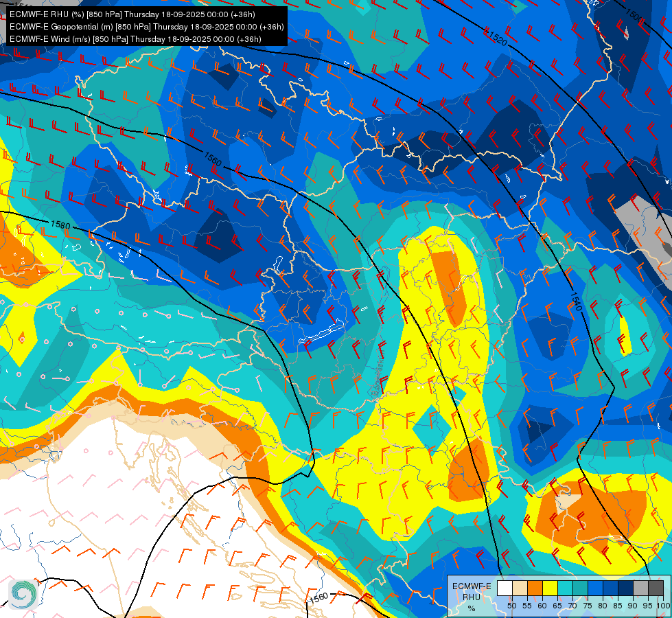Click the yellow legend color swatch
The width and height of the screenshot is (672, 618).
[x=551, y=588]
